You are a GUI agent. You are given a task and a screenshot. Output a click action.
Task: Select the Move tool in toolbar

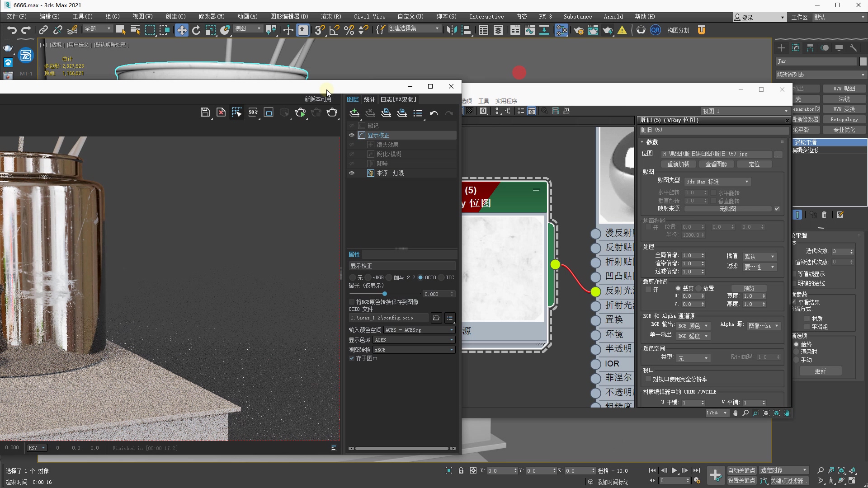(181, 30)
